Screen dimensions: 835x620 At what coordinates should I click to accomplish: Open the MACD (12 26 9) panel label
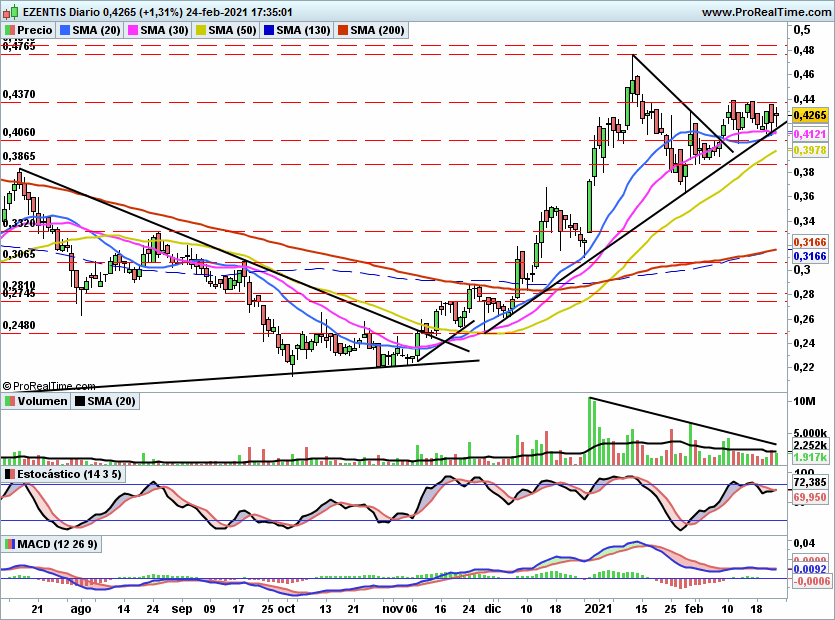58,544
